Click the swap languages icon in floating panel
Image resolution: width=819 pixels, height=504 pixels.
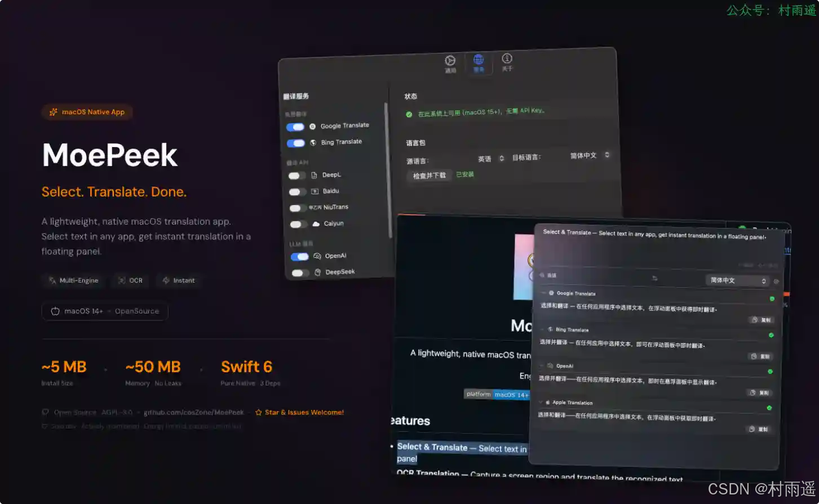tap(654, 278)
